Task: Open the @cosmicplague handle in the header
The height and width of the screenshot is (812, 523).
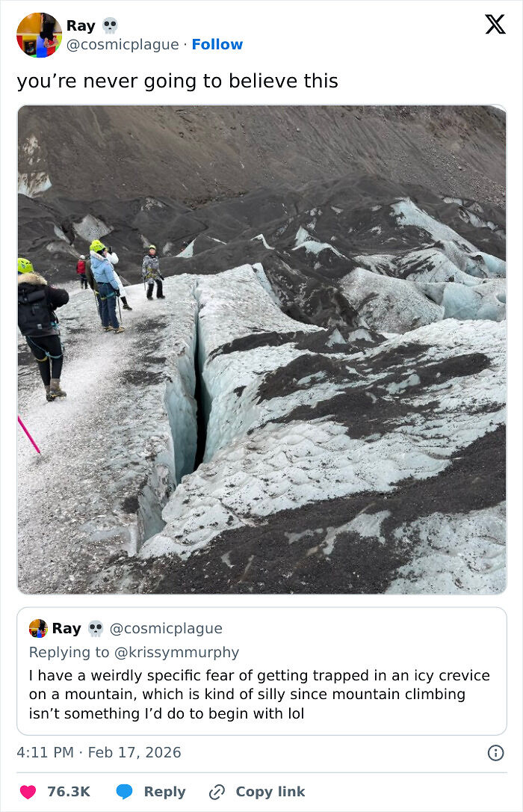Action: coord(123,45)
